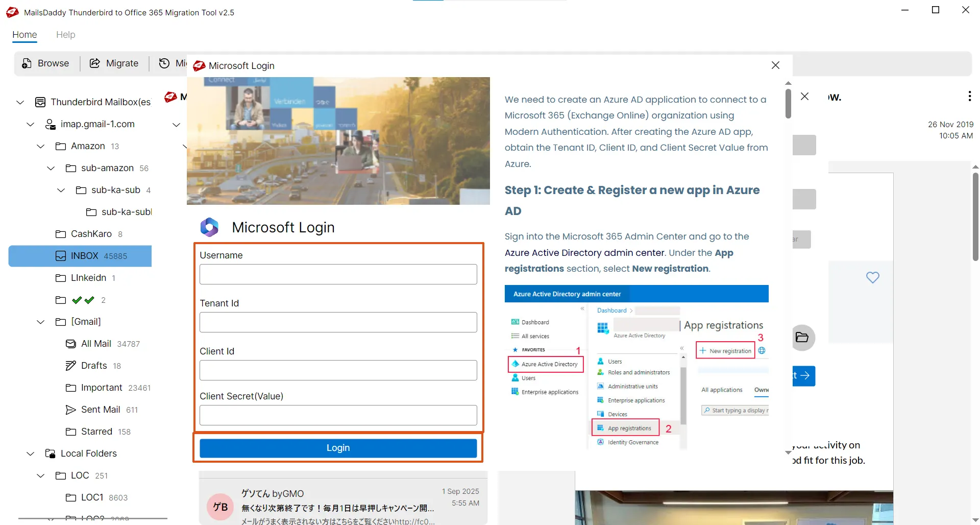Viewport: 980px width, 525px height.
Task: Toggle the heart favorite icon in the preview
Action: point(873,277)
